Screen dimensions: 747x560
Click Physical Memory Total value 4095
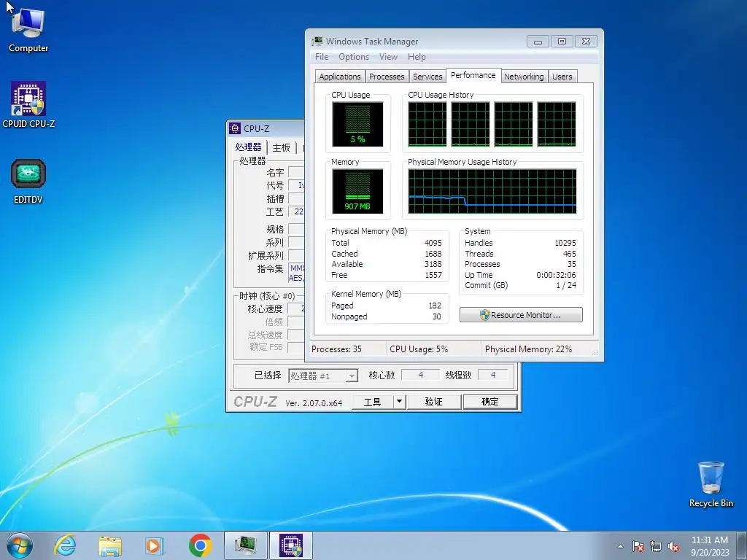433,243
